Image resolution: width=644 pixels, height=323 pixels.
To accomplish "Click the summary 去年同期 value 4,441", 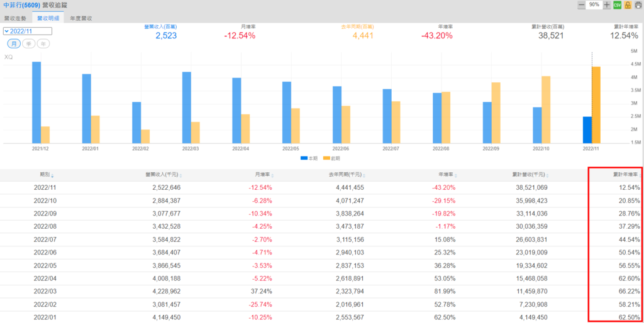I will point(363,36).
